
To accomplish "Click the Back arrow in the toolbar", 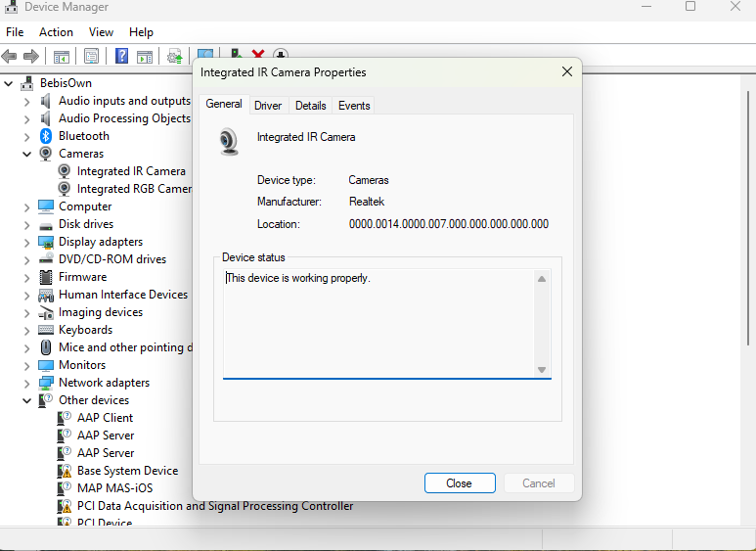I will tap(9, 57).
